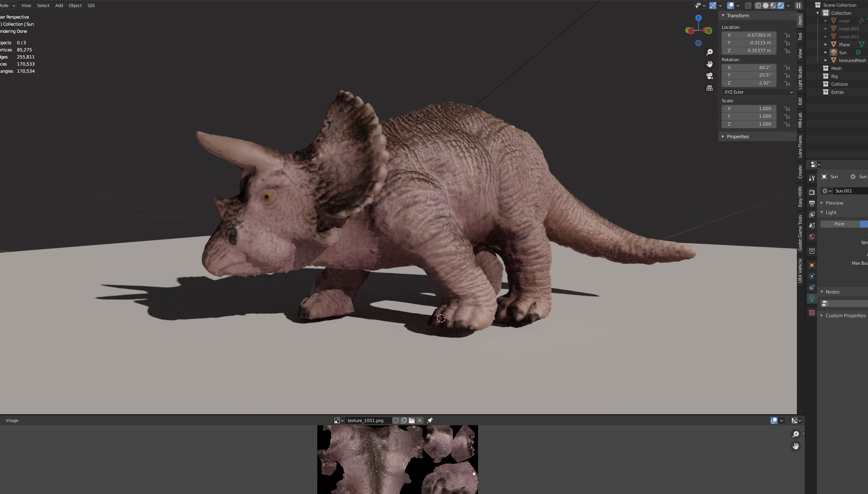The image size is (868, 494).
Task: Open the World properties tab icon
Action: [x=812, y=237]
